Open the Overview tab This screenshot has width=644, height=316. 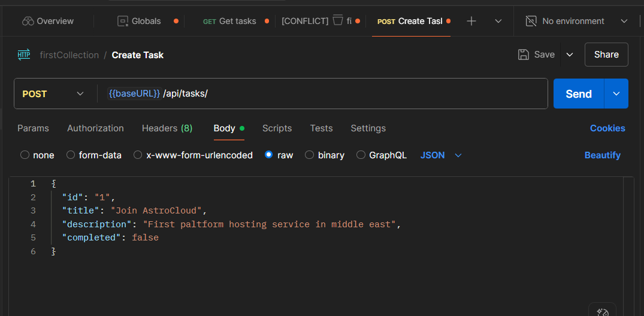coord(48,21)
